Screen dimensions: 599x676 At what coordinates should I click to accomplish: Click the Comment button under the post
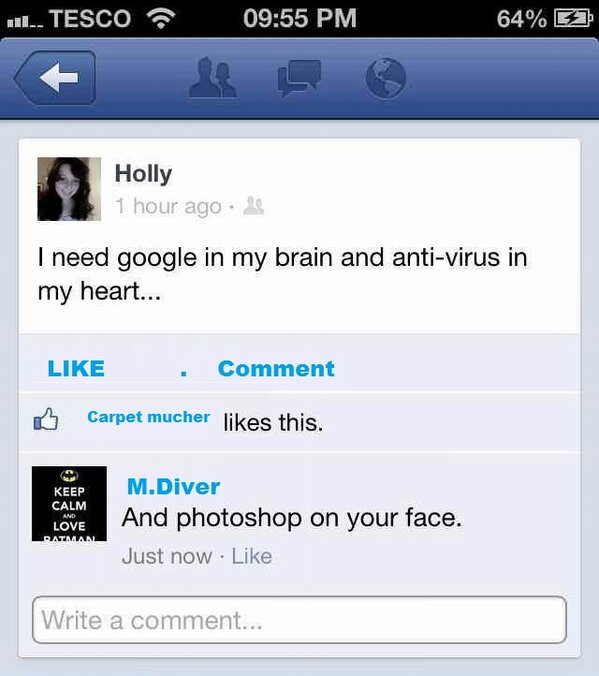(x=276, y=369)
